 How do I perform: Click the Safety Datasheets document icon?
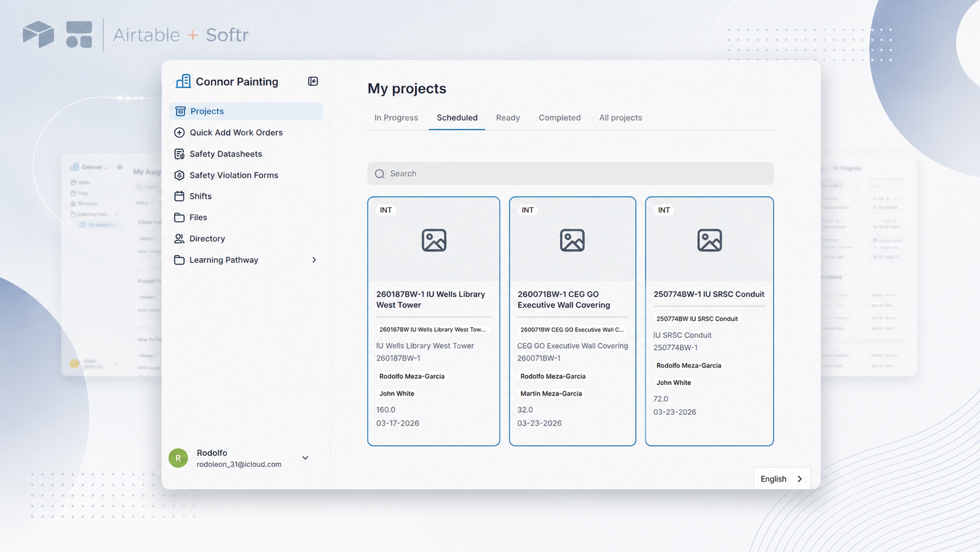coord(179,154)
